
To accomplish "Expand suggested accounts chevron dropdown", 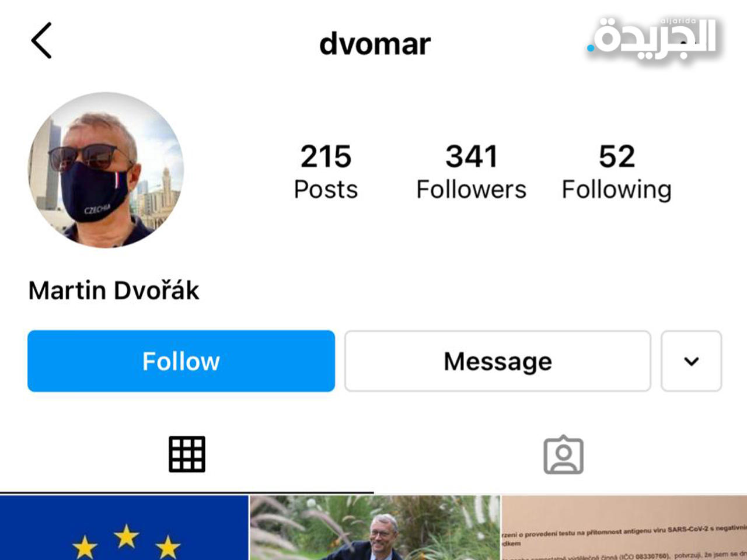I will click(x=692, y=361).
